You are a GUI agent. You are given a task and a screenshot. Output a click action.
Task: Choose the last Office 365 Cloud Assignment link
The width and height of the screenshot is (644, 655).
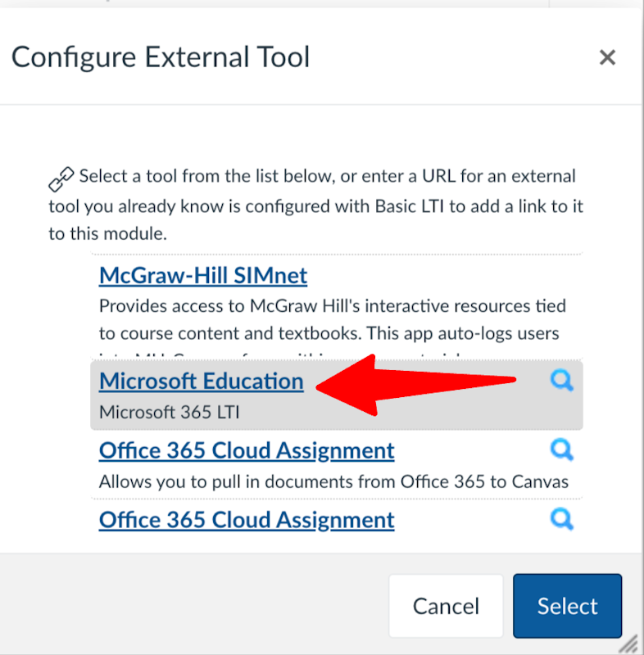pyautogui.click(x=247, y=520)
